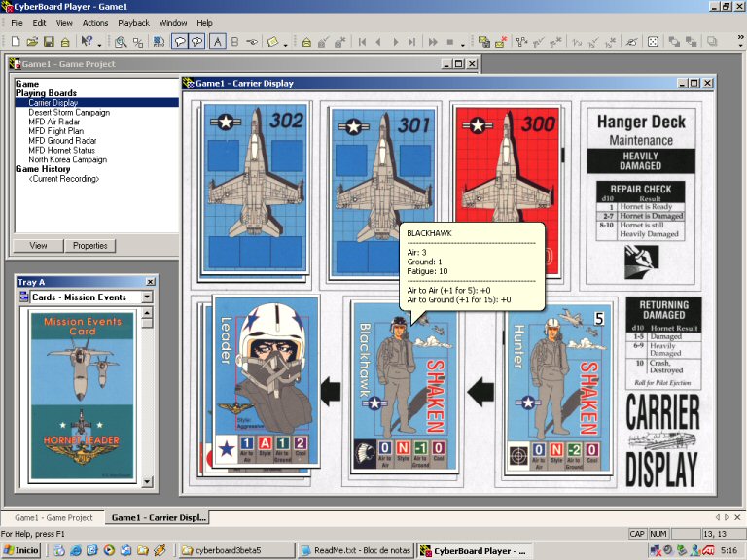Step back one move in playback

click(x=378, y=42)
